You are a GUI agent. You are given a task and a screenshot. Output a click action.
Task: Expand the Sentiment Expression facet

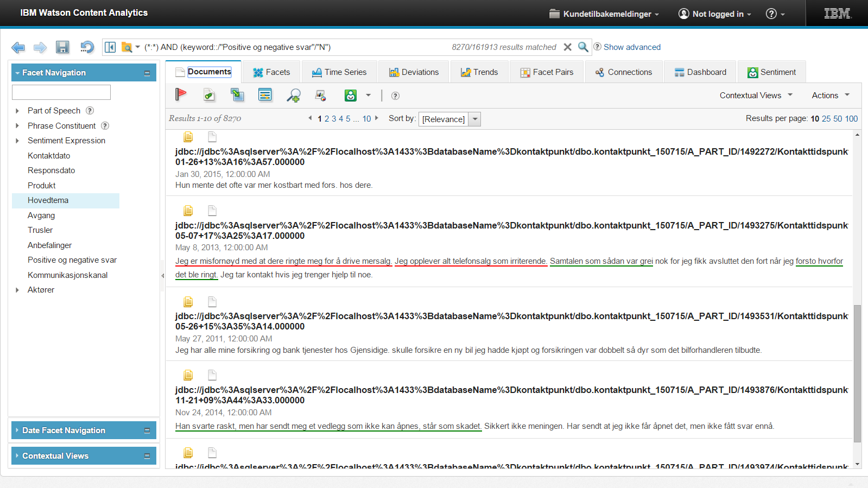[17, 141]
